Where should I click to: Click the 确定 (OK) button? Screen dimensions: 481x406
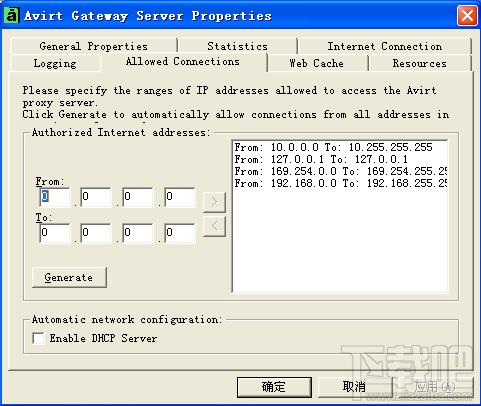[x=274, y=387]
